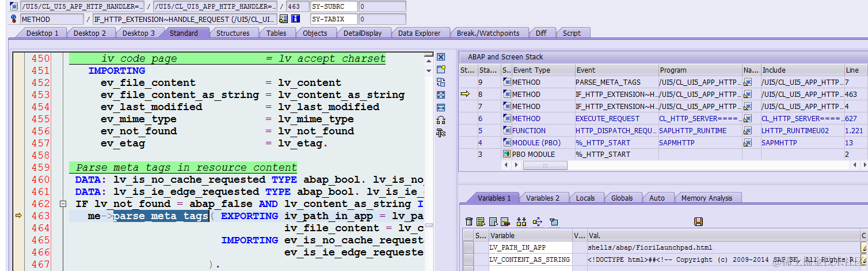Click the info icon next to method name

296,19
